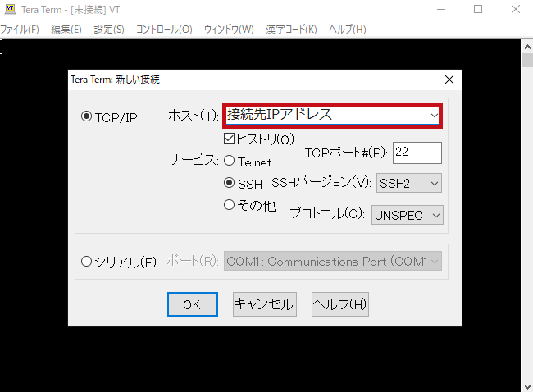Open the SSHバージョン dropdown showing SSH2
The width and height of the screenshot is (533, 392).
409,183
